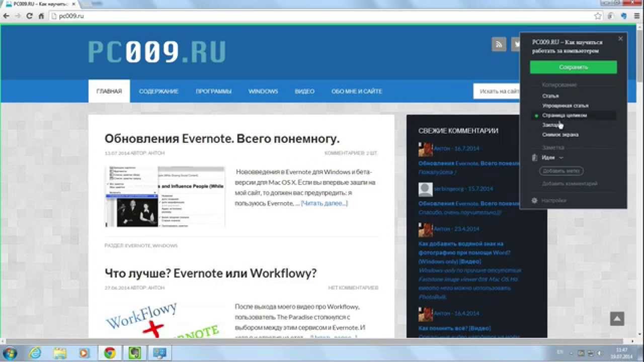Open the Chrome menu (three lines) icon
Viewport: 644px width, 362px height.
click(x=636, y=16)
